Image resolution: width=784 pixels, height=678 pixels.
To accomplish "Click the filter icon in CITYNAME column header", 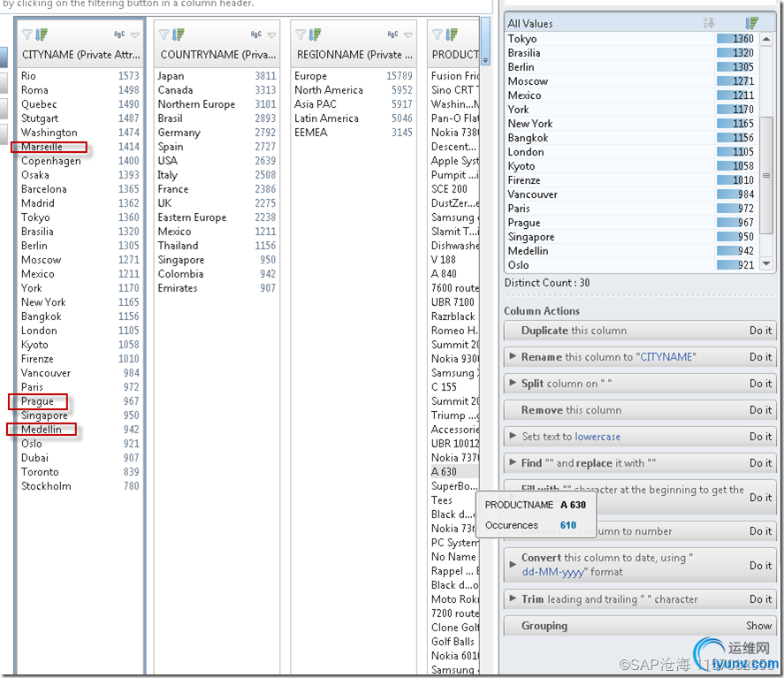I will coord(27,34).
